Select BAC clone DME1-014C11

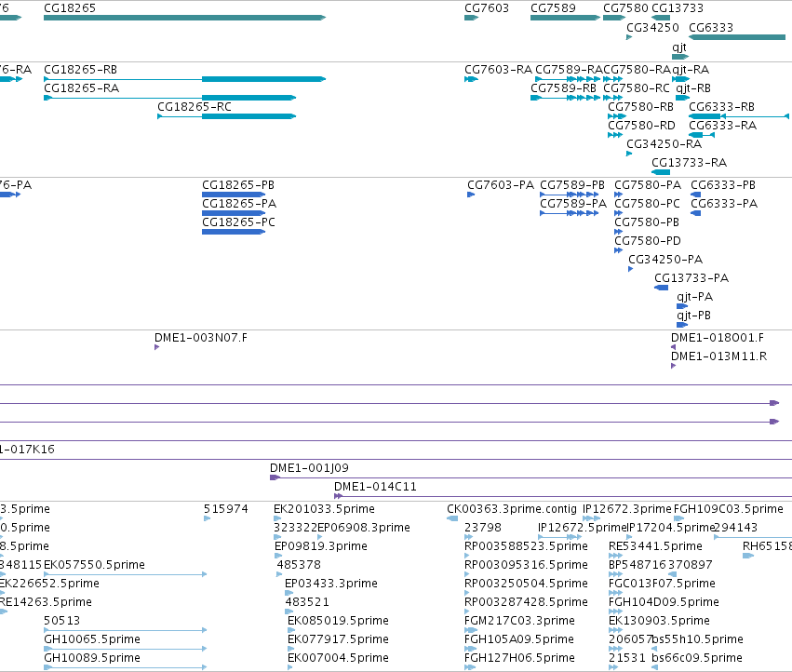coord(563,497)
